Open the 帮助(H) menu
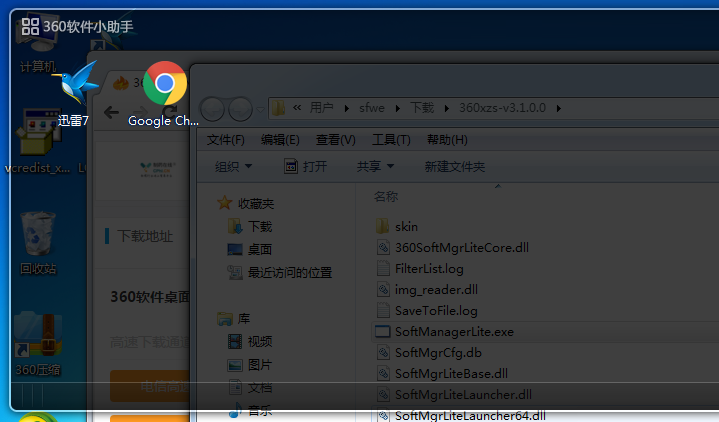The image size is (719, 422). [x=447, y=139]
